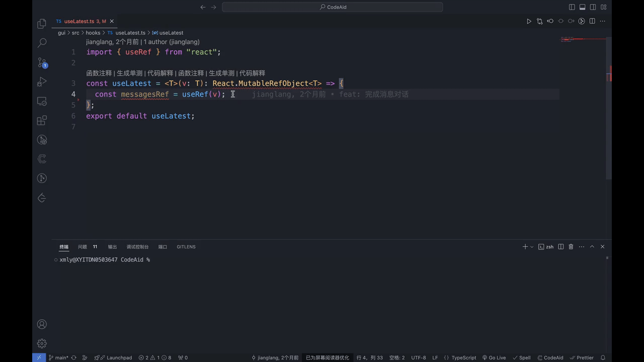Open changes with next revision
Image resolution: width=644 pixels, height=362 pixels.
571,21
